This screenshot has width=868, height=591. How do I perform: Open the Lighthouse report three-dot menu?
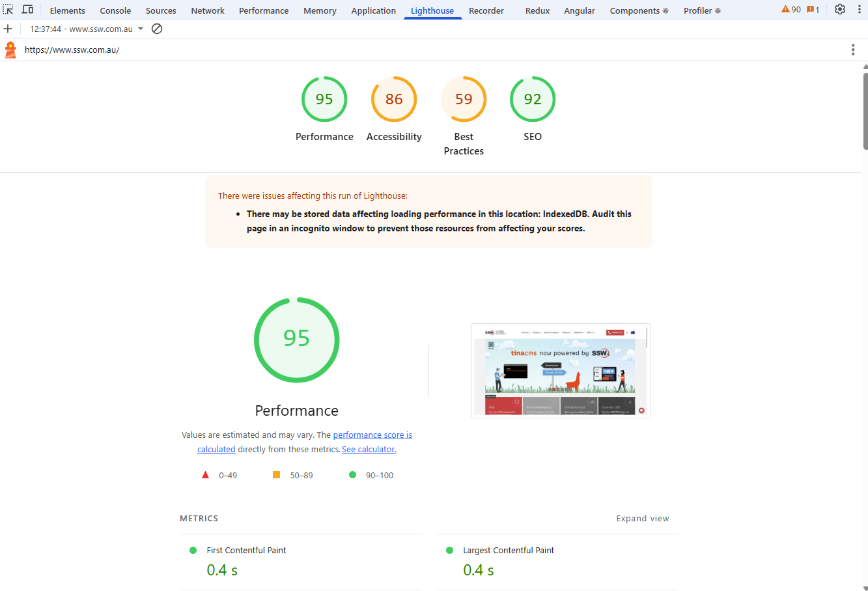852,50
